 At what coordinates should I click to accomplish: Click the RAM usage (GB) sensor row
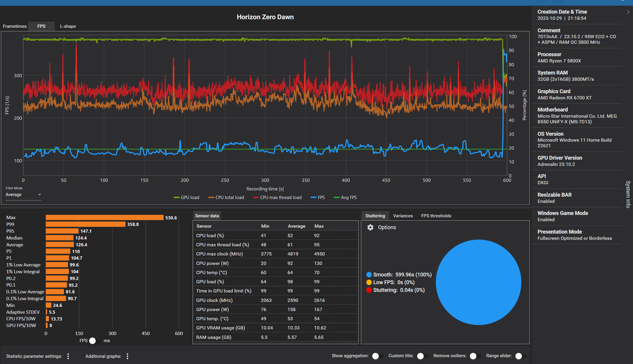[275, 337]
